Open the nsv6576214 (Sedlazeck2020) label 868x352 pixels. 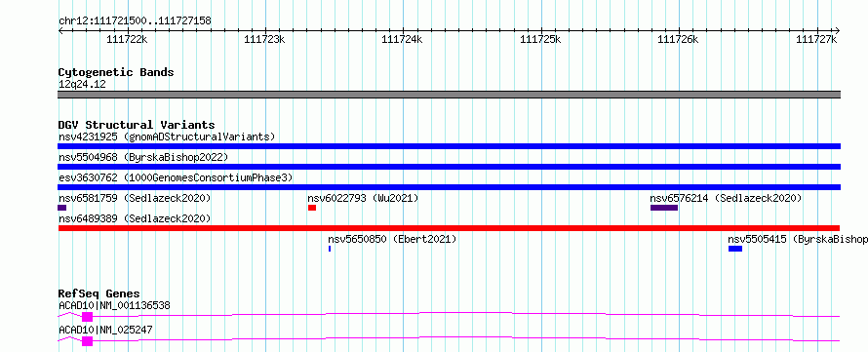pyautogui.click(x=726, y=198)
